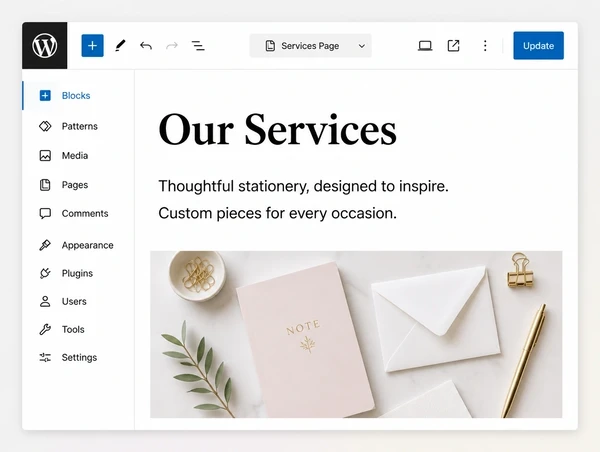
Task: Select the Our Services heading block
Action: [x=277, y=130]
